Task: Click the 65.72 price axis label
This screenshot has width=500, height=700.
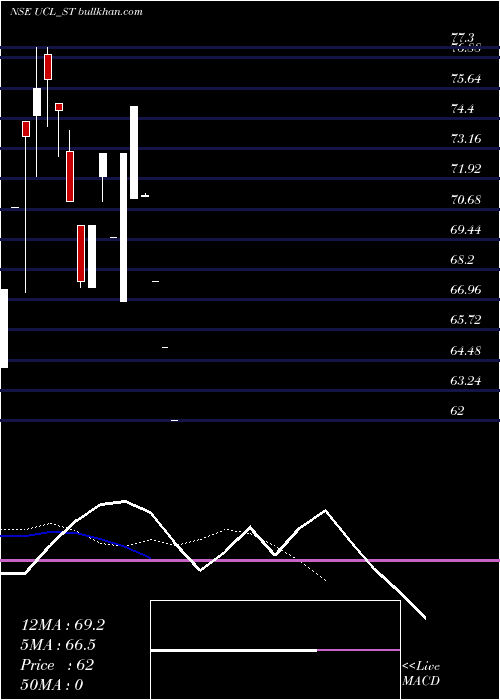Action: [466, 320]
